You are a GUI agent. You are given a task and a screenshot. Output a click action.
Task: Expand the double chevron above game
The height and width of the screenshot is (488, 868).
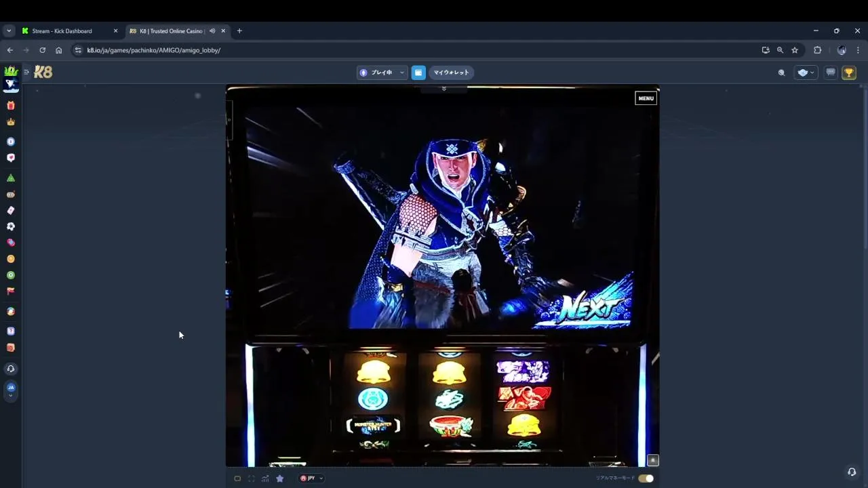coord(444,89)
